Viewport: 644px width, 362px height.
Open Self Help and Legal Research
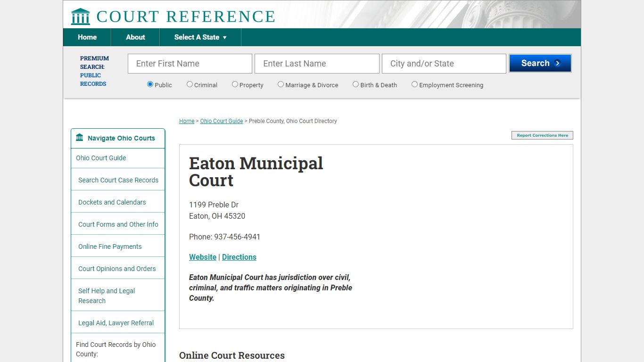107,296
